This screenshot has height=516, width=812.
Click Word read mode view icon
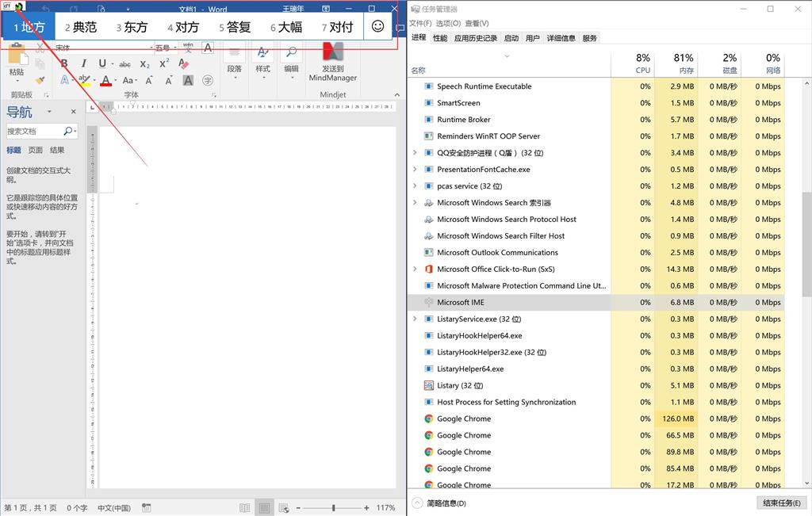click(x=245, y=508)
